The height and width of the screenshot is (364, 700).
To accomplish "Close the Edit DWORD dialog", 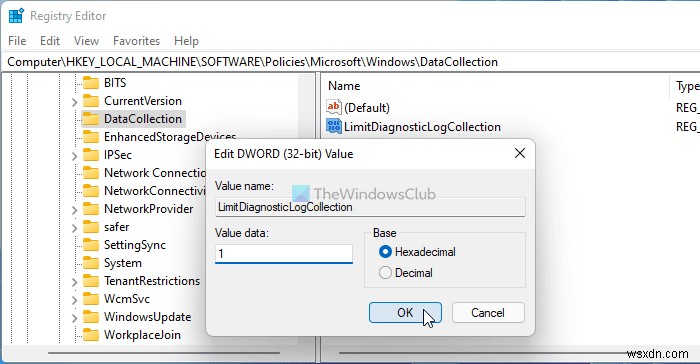I will pos(520,153).
